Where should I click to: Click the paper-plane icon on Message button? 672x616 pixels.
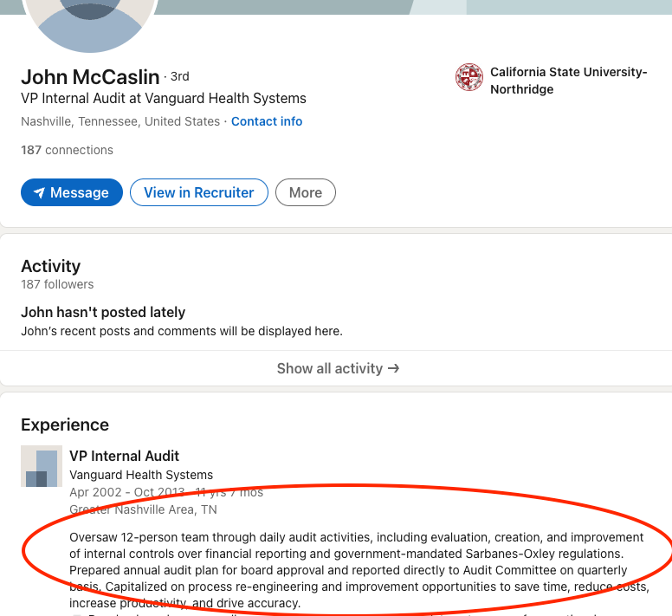(x=39, y=193)
